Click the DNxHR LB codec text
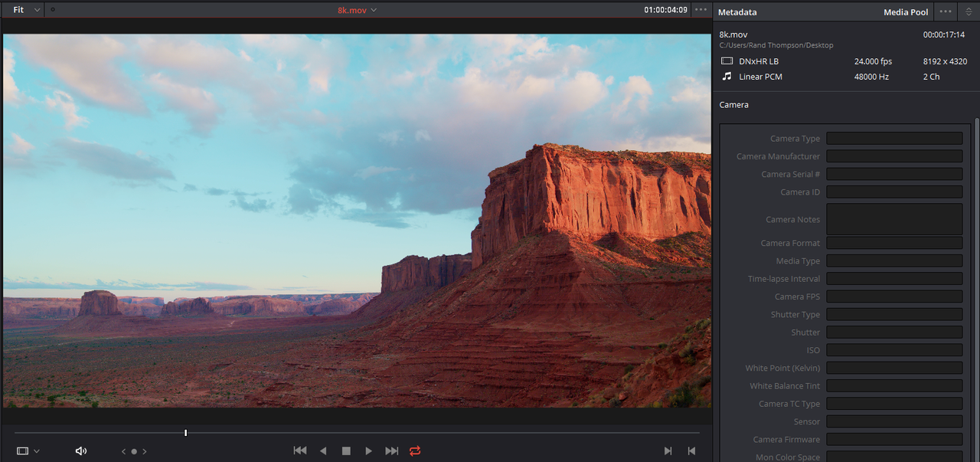This screenshot has width=980, height=462. [759, 61]
